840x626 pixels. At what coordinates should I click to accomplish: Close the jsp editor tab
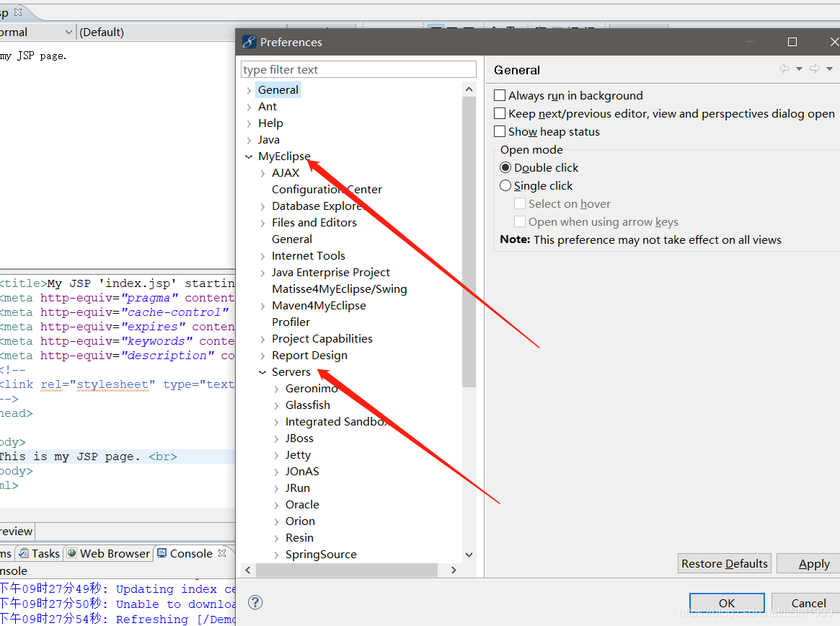pyautogui.click(x=18, y=12)
